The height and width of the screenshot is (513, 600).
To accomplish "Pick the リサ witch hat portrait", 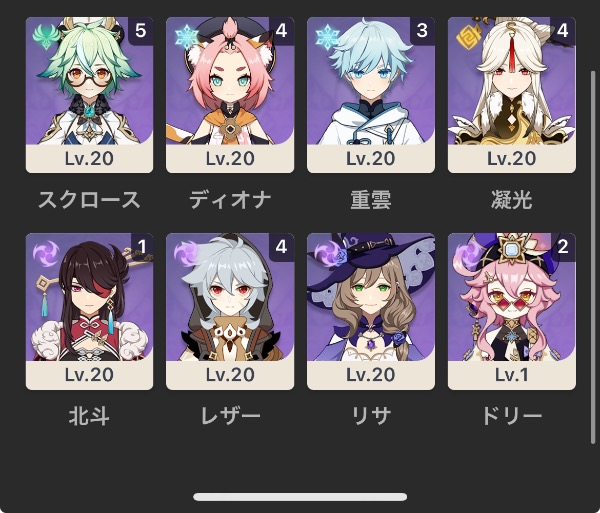I will tap(371, 311).
